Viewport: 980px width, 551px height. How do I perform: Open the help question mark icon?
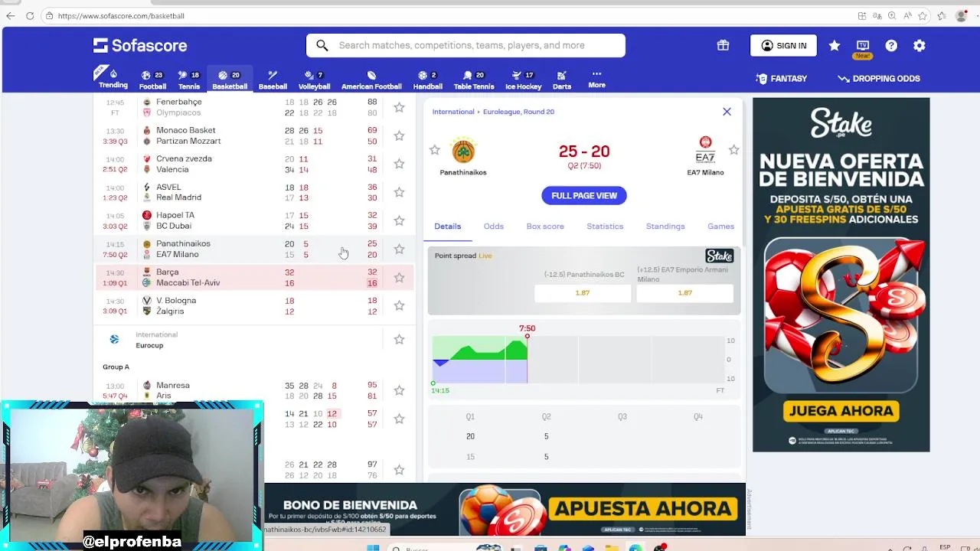[891, 46]
